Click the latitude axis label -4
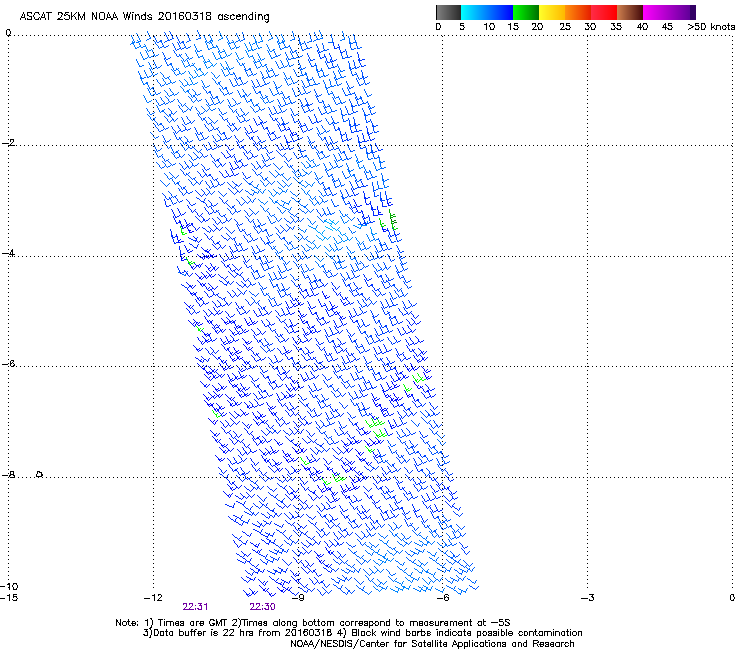 [8, 253]
